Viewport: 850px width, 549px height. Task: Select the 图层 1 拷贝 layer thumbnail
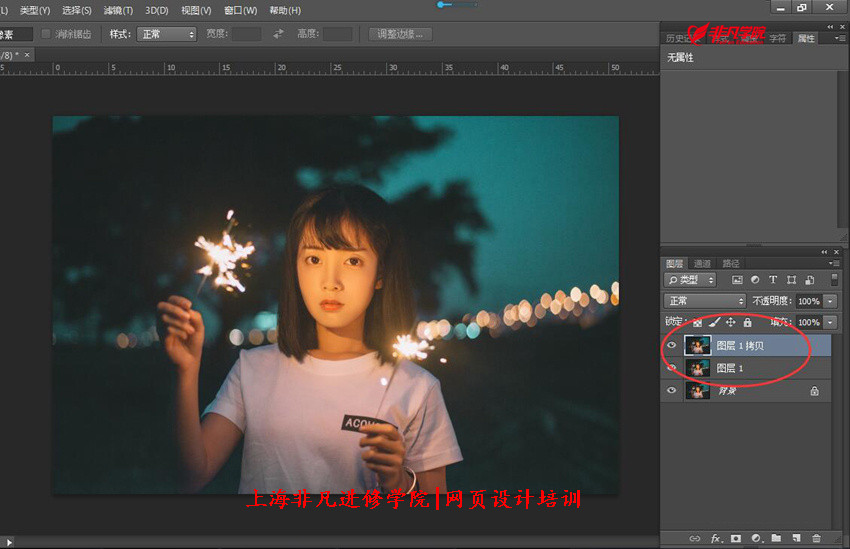coord(698,345)
